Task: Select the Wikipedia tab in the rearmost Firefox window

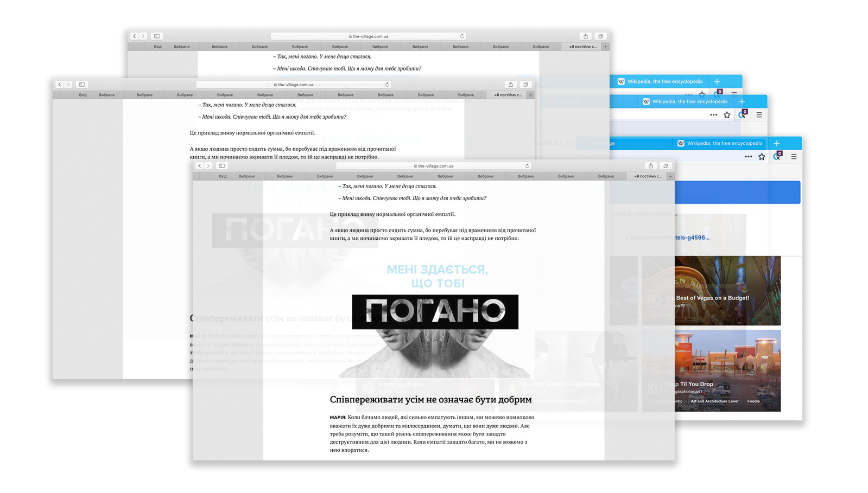Action: tap(660, 81)
